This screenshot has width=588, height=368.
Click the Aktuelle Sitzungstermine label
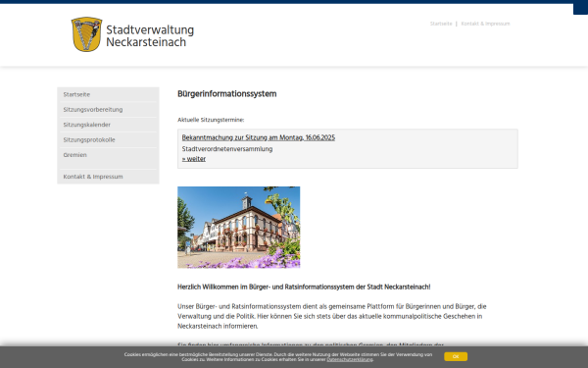(x=211, y=120)
